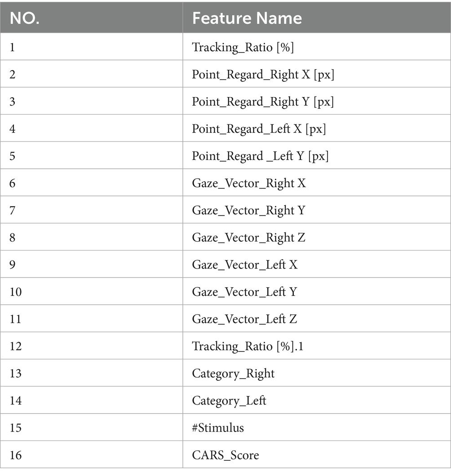Click Point_Regard_Right Y [px] entry

(x=263, y=102)
